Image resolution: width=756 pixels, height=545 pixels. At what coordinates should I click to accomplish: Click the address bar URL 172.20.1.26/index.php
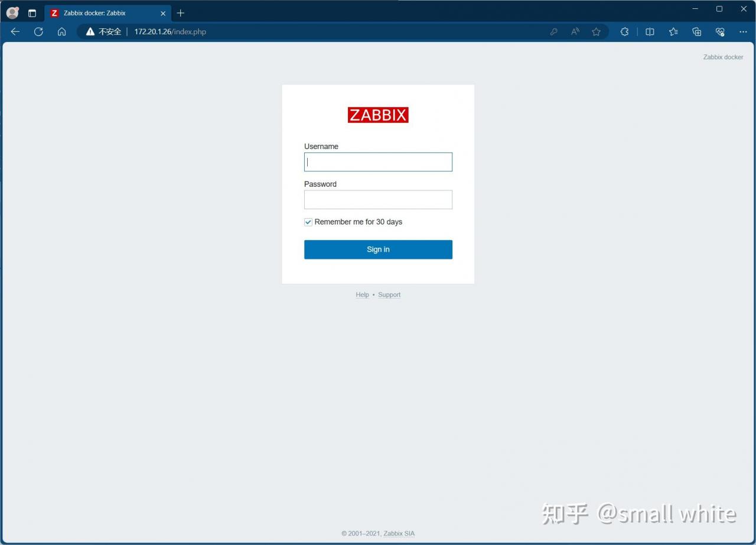(170, 32)
